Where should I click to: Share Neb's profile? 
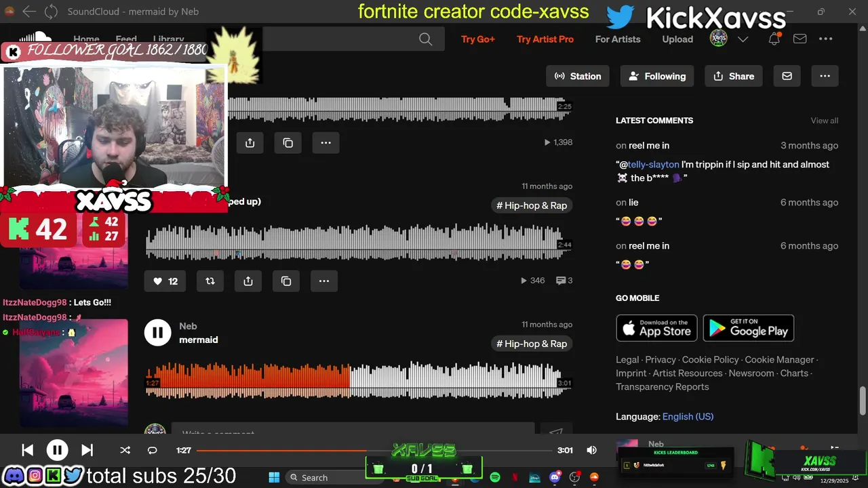(734, 76)
